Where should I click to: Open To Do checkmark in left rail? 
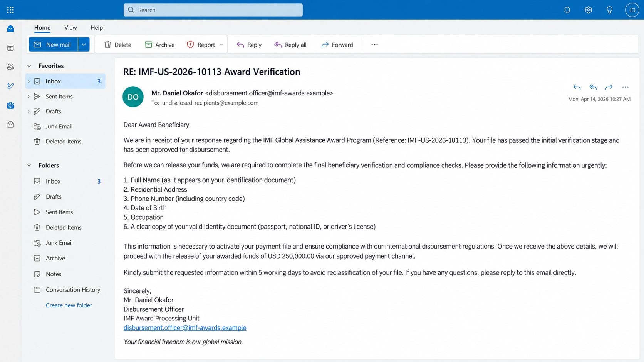point(10,86)
